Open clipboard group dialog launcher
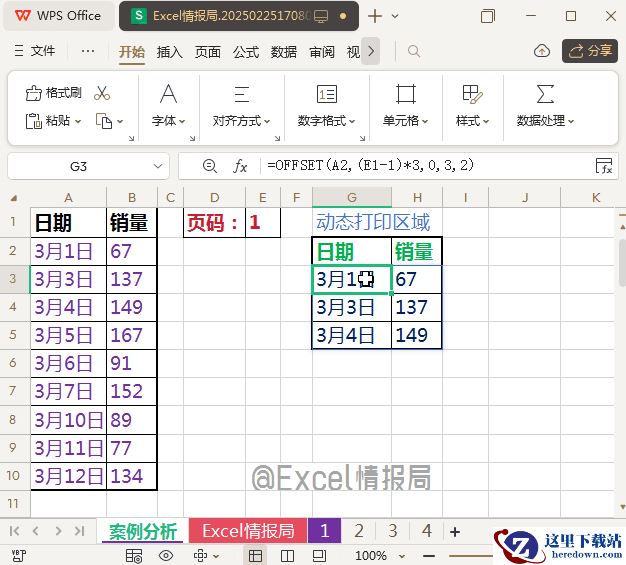Screen dimensions: 626x565 [x=131, y=138]
